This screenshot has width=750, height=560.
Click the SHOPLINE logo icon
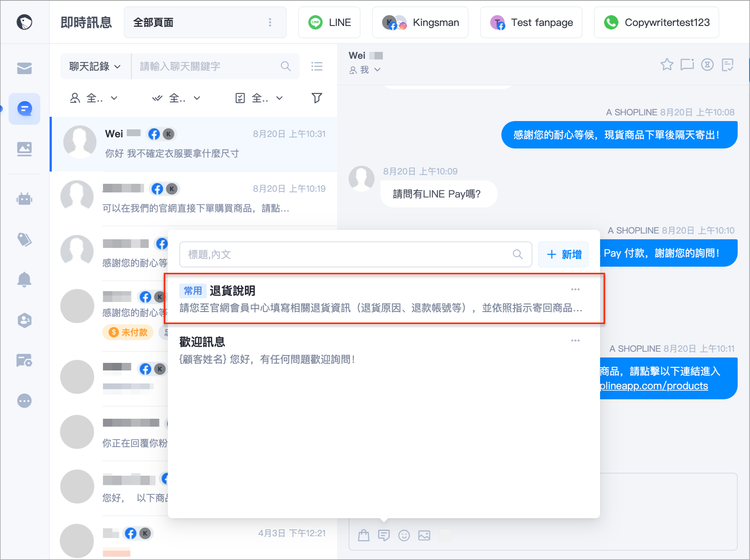(x=24, y=22)
